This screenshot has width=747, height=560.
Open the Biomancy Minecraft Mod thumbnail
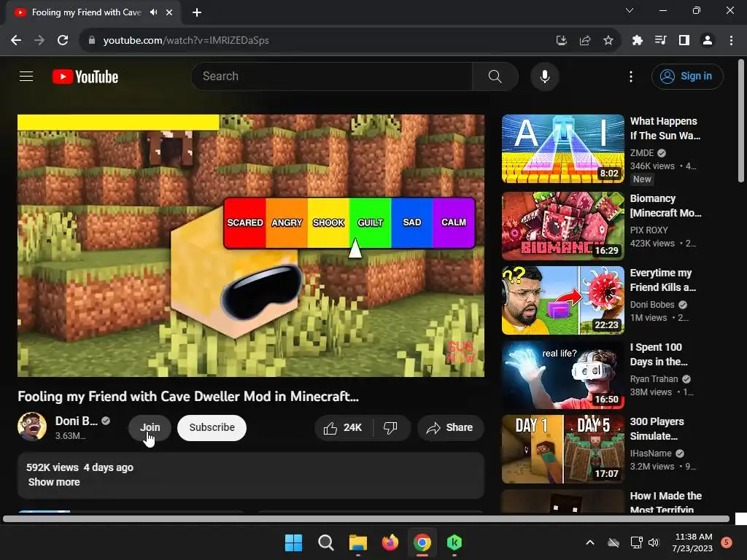(562, 226)
